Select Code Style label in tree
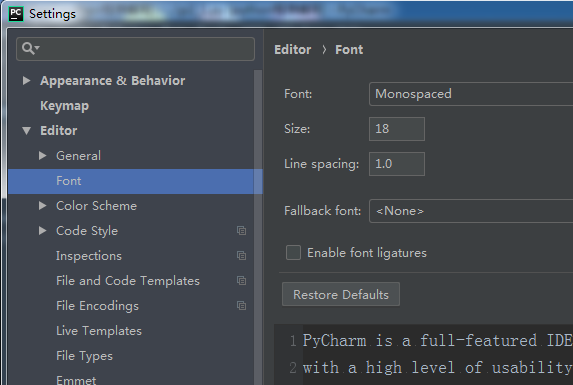 pyautogui.click(x=87, y=231)
